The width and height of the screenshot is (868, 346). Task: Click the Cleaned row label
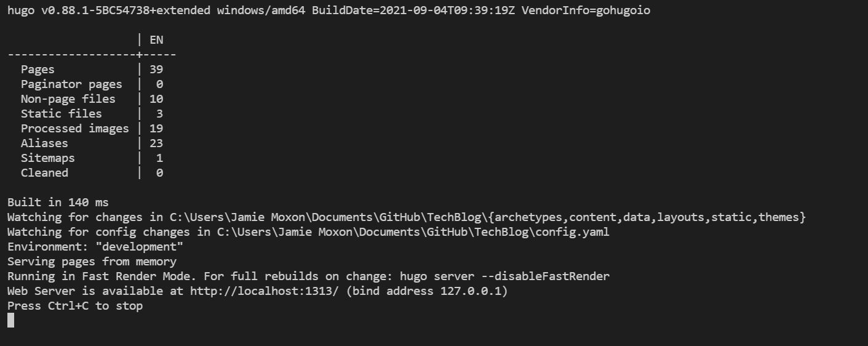[x=44, y=173]
